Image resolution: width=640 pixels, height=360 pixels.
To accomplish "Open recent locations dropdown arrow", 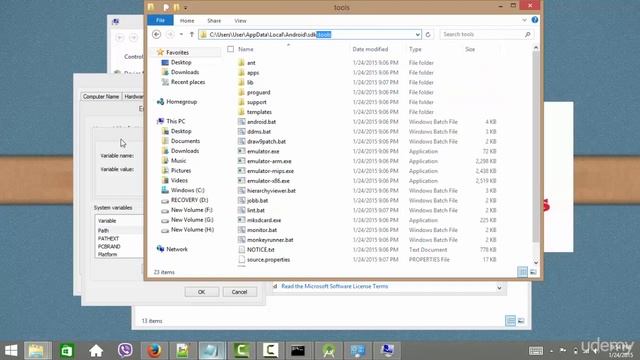I will point(181,35).
